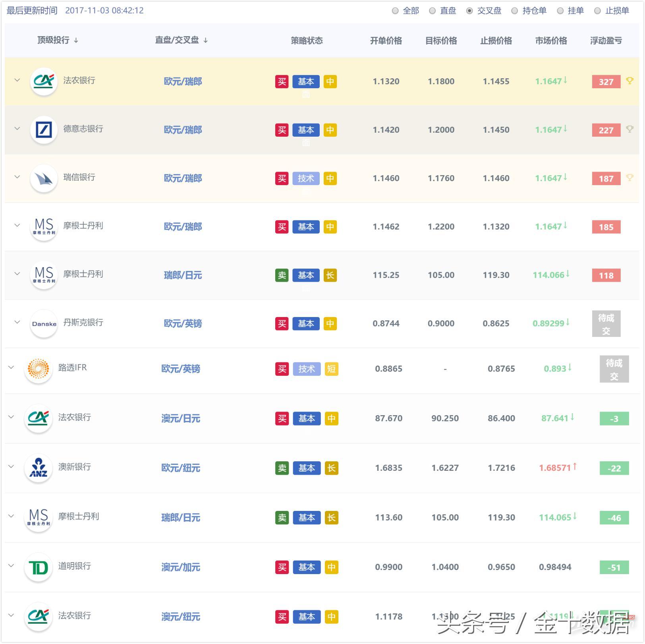Click the 中 tag in 道明银行 row
645x644 pixels.
(x=331, y=567)
